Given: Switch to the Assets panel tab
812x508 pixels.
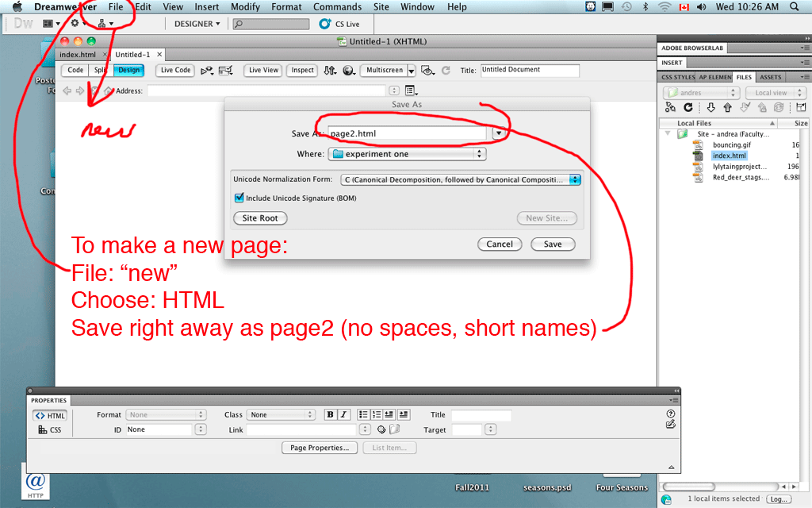Looking at the screenshot, I should tap(770, 77).
